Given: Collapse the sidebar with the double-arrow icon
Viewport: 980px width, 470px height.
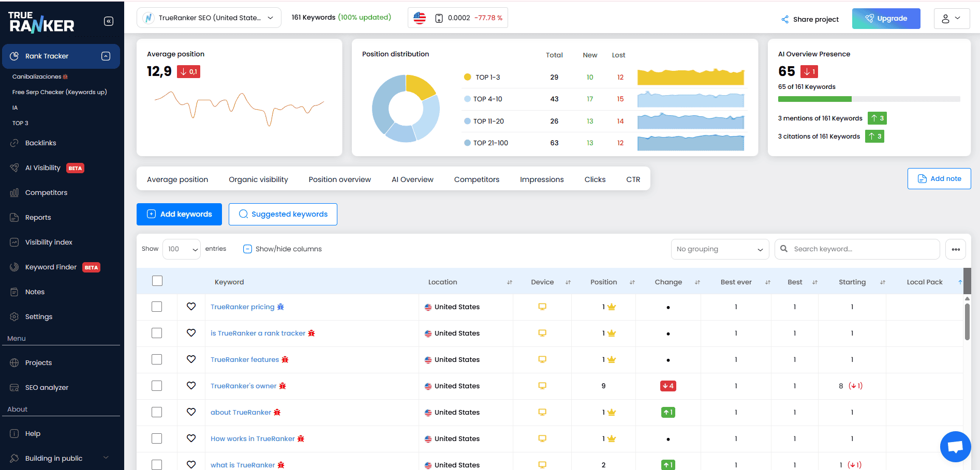Looking at the screenshot, I should coord(109,21).
